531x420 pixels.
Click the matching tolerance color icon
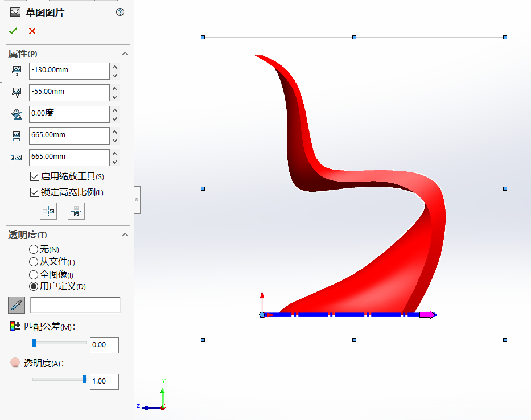tap(15, 326)
